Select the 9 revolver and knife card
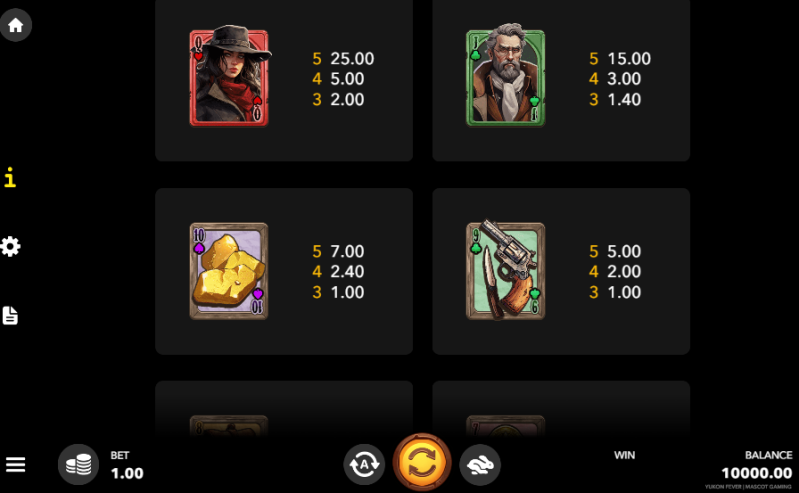The height and width of the screenshot is (493, 799). (505, 271)
